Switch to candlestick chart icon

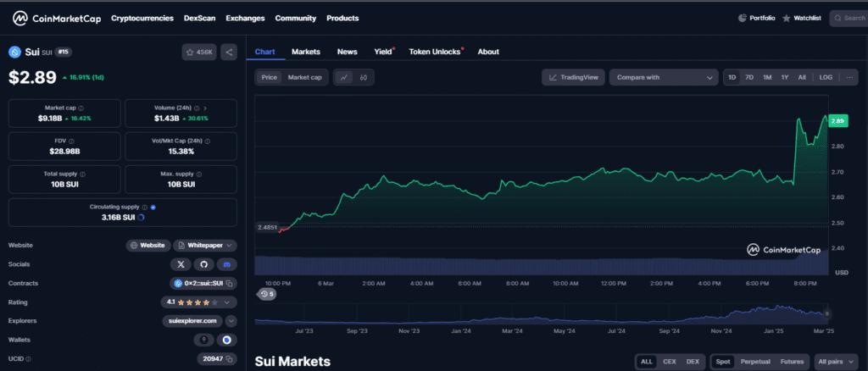(364, 77)
